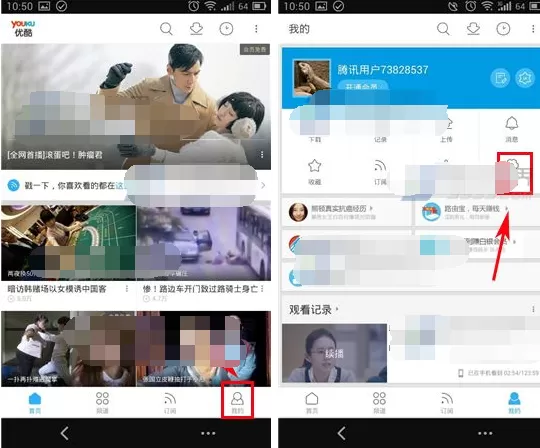
Task: Tap search magnifier on right 我的 screen
Action: coord(443,29)
